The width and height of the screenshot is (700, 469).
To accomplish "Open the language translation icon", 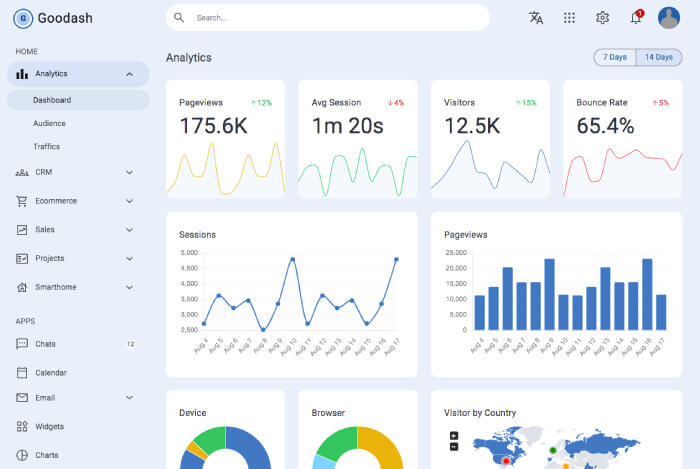I will 536,17.
